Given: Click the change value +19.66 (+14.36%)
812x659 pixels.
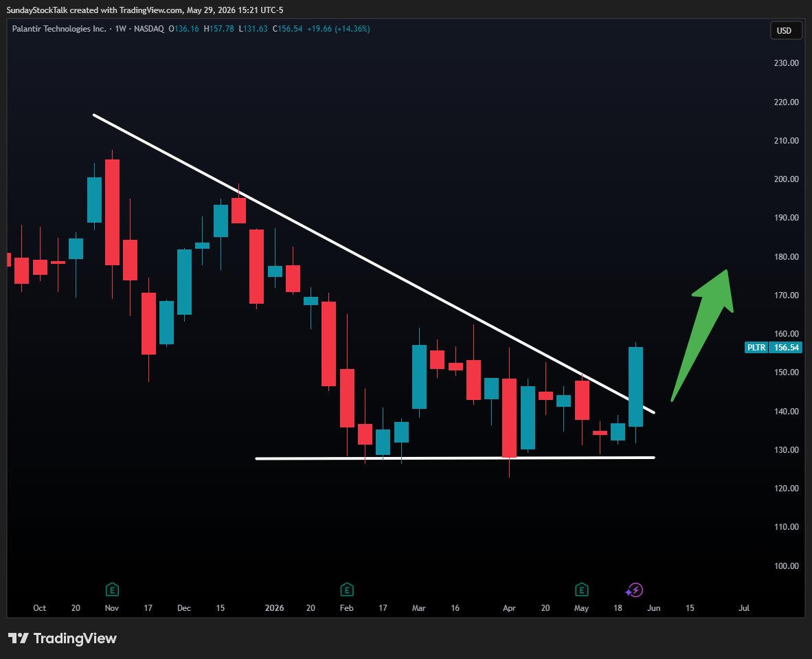Looking at the screenshot, I should pos(338,29).
